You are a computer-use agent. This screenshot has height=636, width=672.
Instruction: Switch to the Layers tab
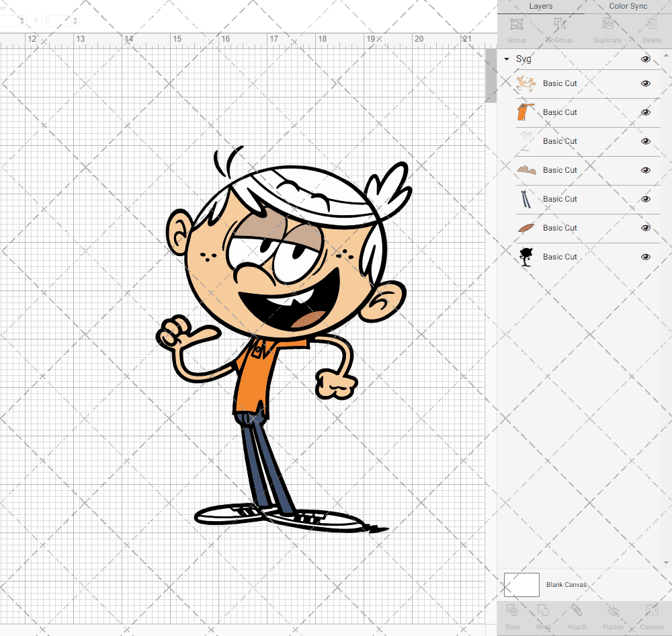click(x=540, y=7)
